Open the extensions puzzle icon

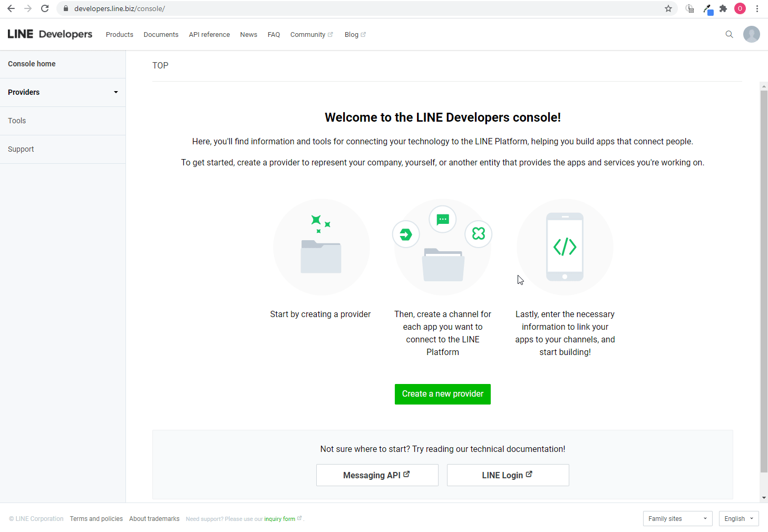[723, 8]
